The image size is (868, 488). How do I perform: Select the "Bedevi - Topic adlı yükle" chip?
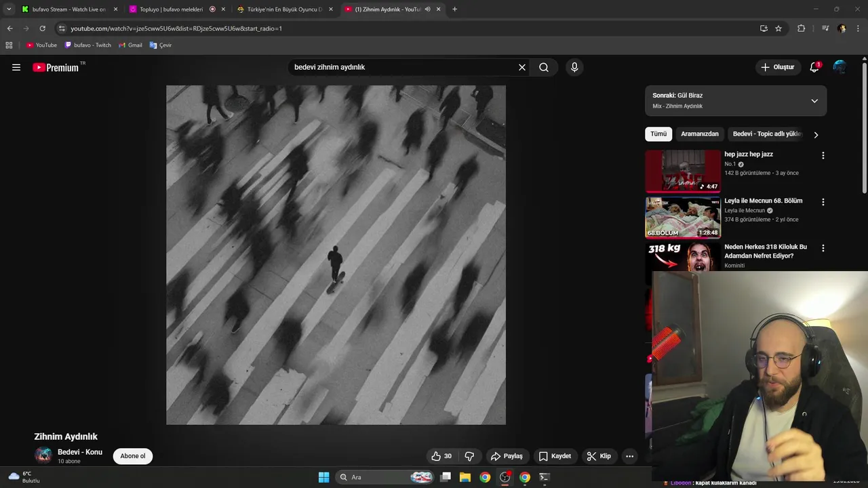click(767, 134)
